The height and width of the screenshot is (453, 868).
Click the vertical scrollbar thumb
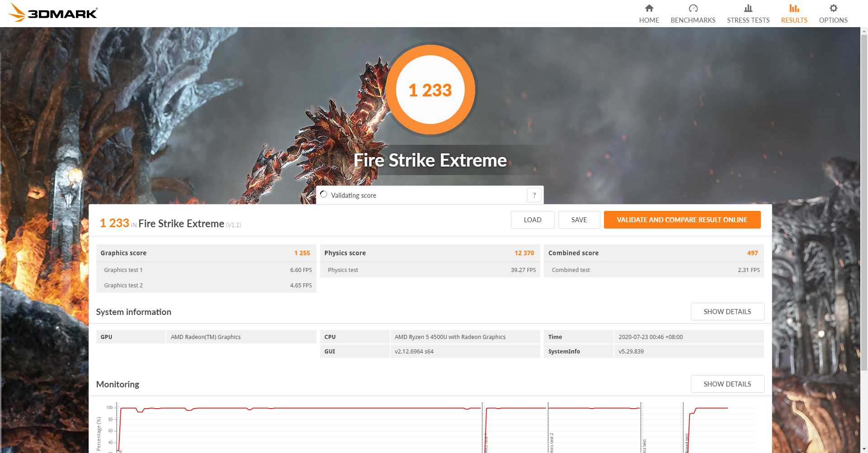click(864, 203)
